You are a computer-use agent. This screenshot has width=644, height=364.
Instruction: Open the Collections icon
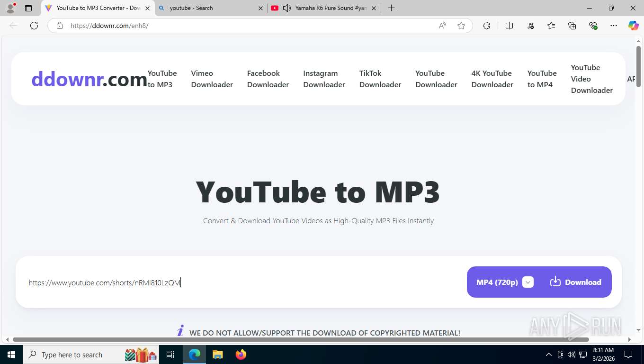[572, 26]
